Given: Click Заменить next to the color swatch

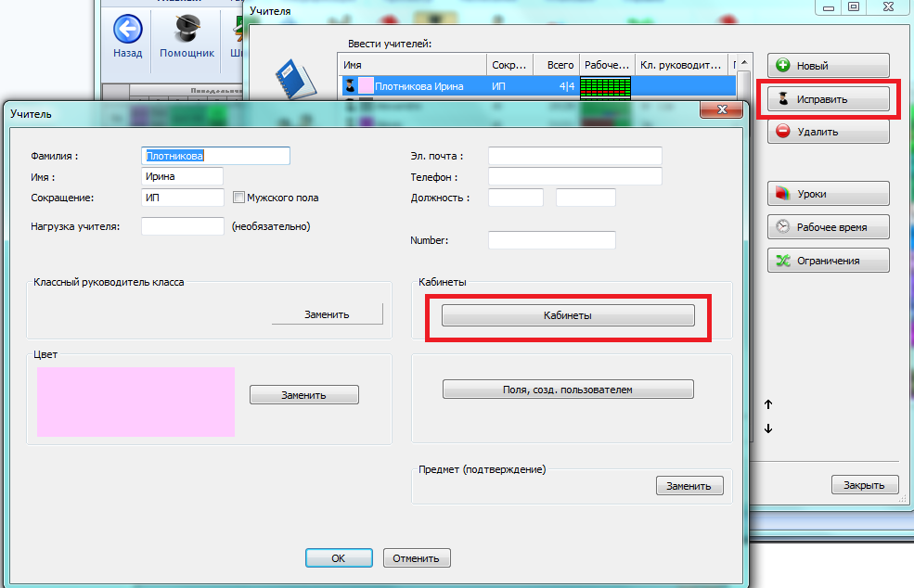Looking at the screenshot, I should point(303,395).
